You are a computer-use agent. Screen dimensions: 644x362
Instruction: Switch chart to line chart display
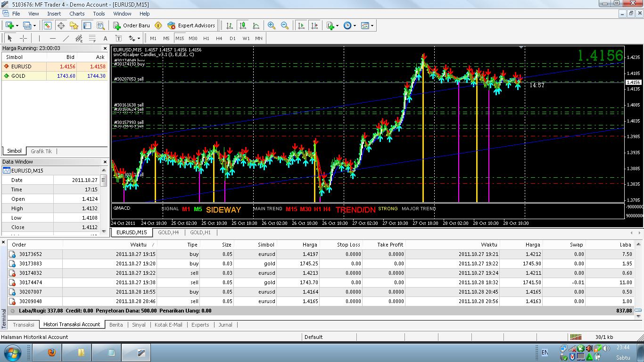[256, 25]
